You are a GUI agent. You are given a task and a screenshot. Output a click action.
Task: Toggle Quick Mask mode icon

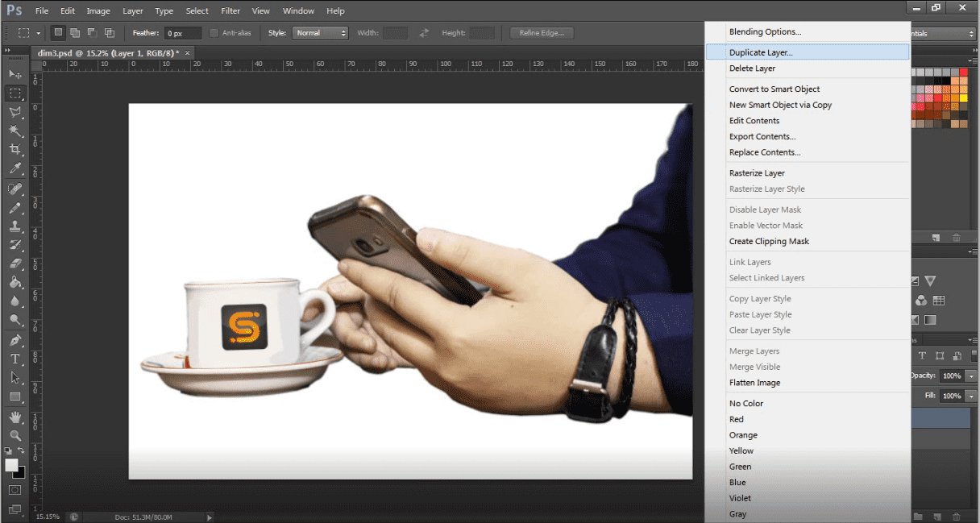[15, 489]
